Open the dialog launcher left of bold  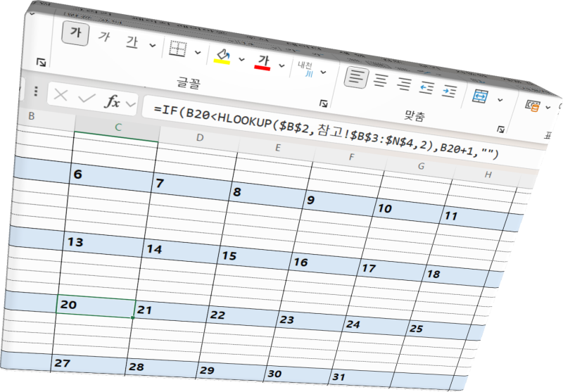click(41, 62)
